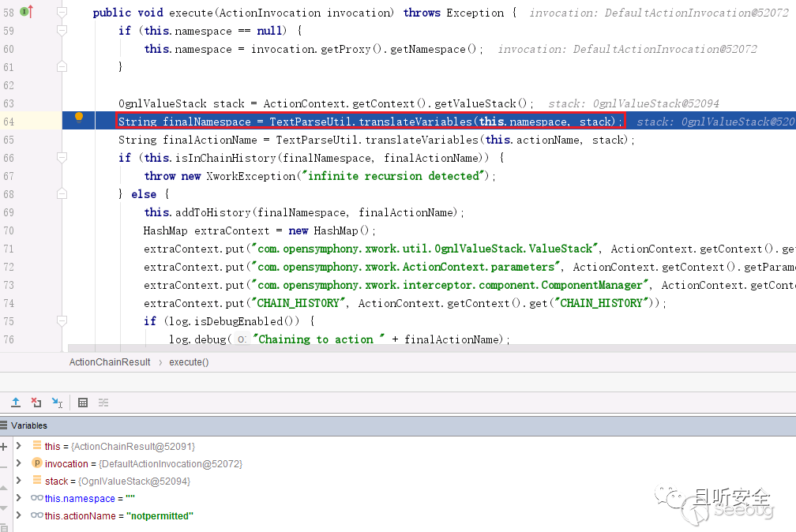796x532 pixels.
Task: Expand the 'this' variable node
Action: pyautogui.click(x=19, y=447)
